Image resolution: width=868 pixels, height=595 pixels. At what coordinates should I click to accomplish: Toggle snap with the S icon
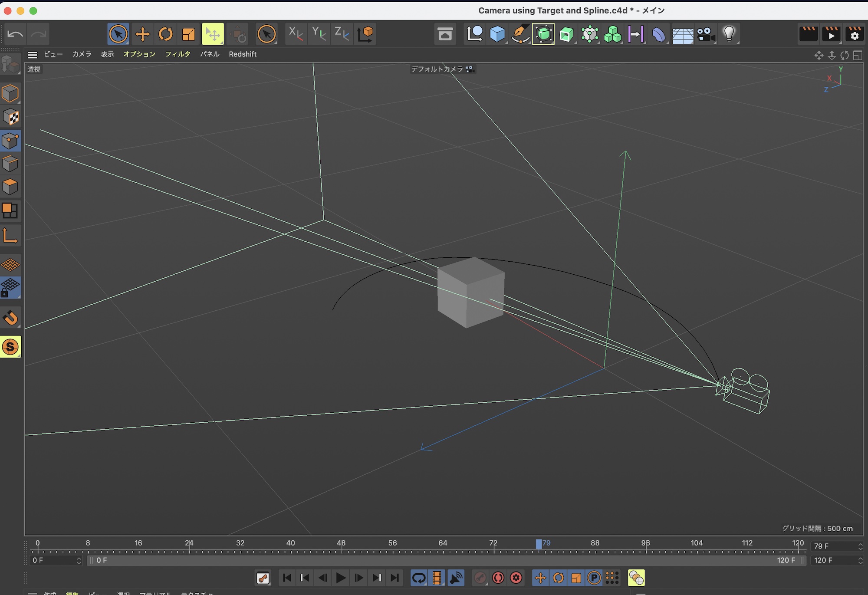point(10,347)
